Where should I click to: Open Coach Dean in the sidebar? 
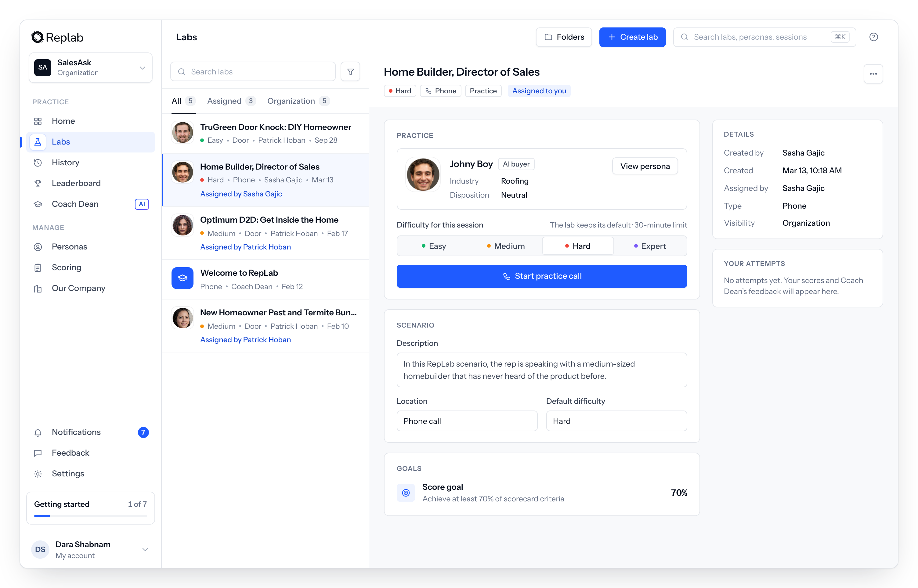coord(91,204)
